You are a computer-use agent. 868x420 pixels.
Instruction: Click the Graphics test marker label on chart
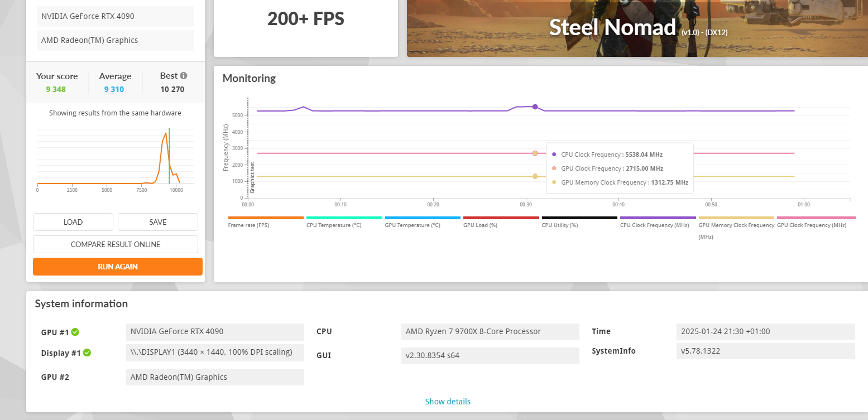[x=252, y=177]
